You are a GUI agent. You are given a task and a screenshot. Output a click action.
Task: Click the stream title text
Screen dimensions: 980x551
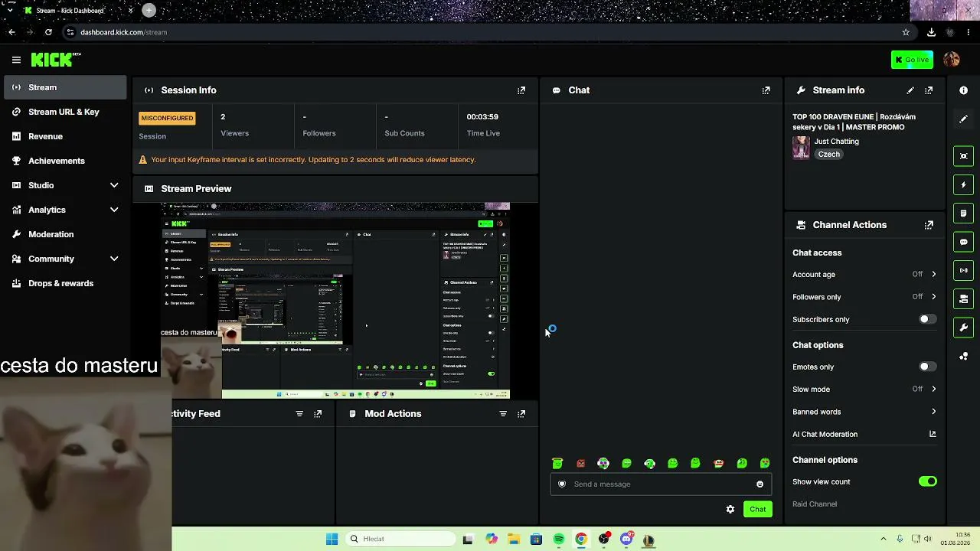click(x=854, y=122)
